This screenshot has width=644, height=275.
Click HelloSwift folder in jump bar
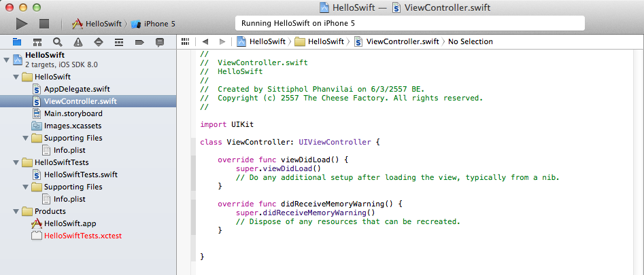[x=320, y=41]
